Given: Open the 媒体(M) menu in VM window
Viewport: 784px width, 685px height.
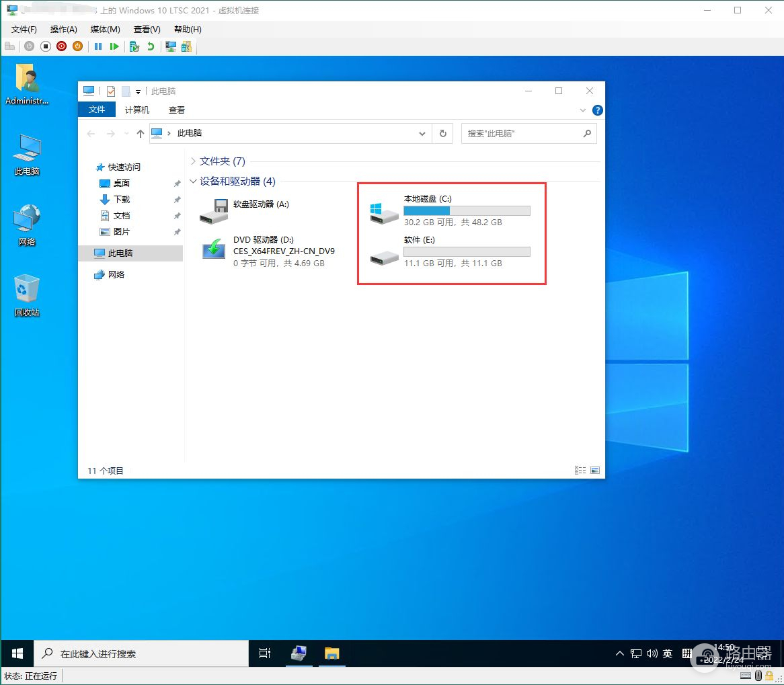Looking at the screenshot, I should click(x=105, y=30).
